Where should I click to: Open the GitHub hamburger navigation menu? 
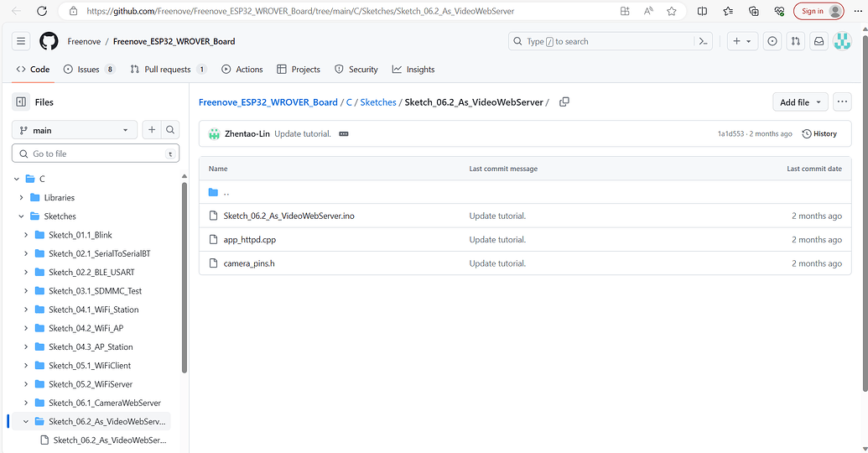pos(21,41)
